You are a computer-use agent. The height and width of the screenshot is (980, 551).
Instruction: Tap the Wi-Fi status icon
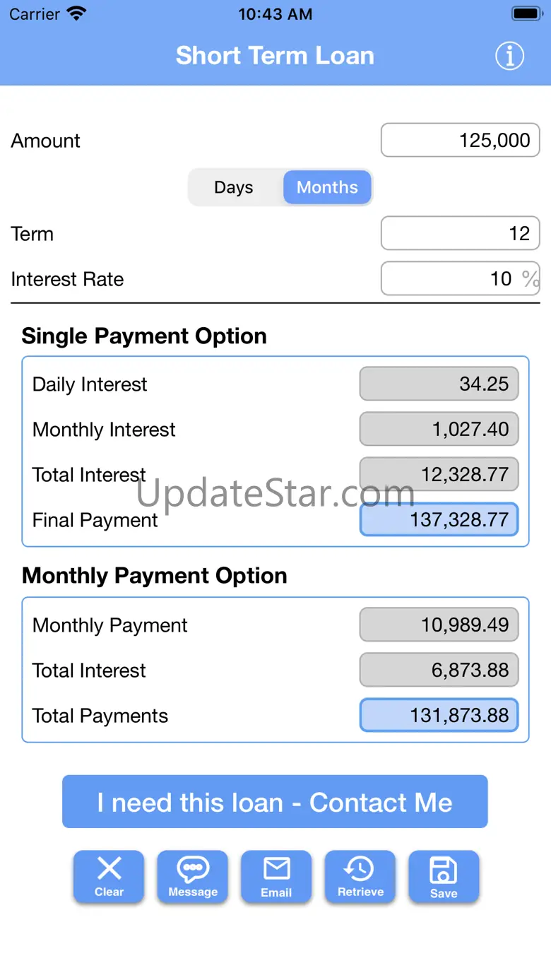[76, 13]
